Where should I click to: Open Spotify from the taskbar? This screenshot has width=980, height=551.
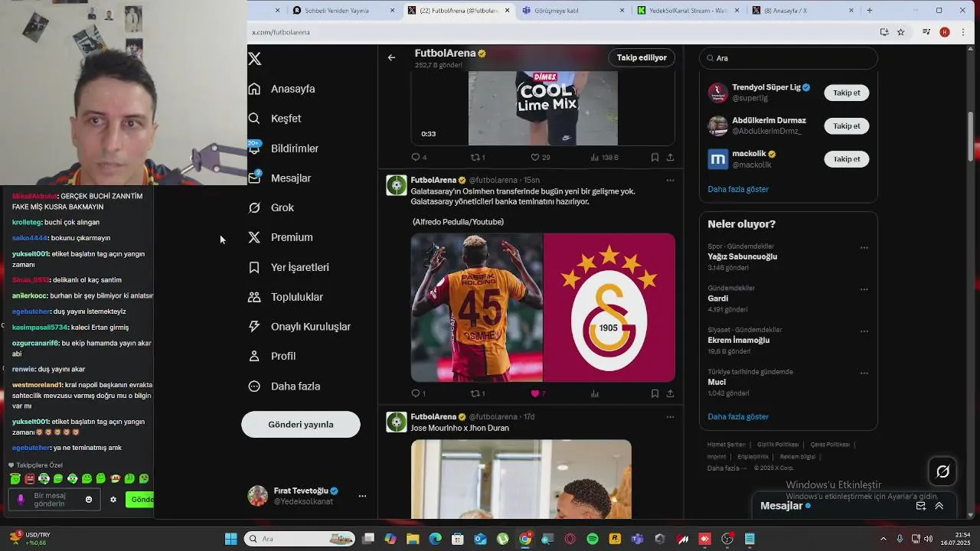(x=593, y=539)
